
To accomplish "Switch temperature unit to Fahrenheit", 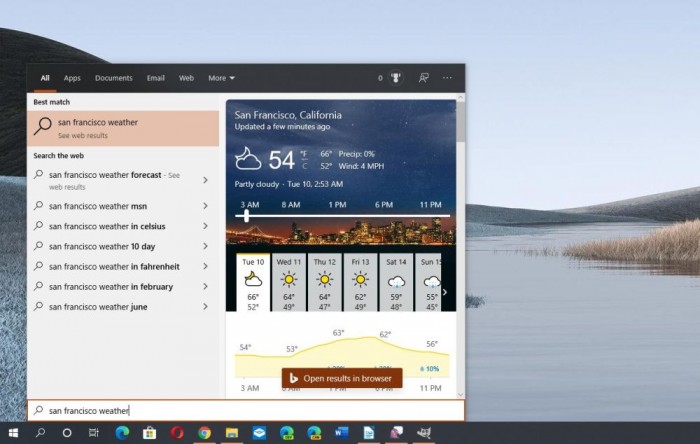I will [x=305, y=154].
